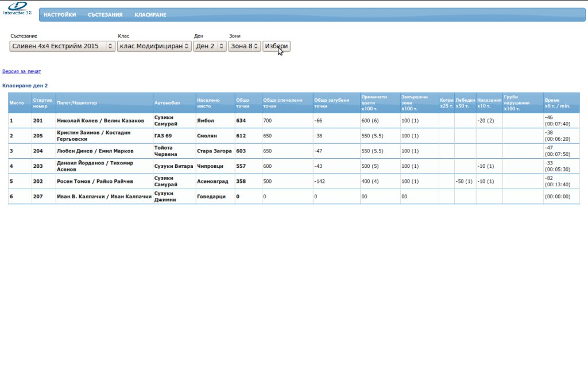Click the Любен Динев / Емил Марков entry

coord(95,151)
